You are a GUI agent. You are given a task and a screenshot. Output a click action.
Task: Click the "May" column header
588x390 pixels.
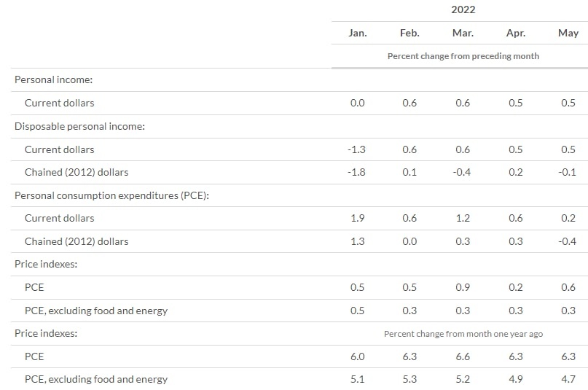(568, 33)
